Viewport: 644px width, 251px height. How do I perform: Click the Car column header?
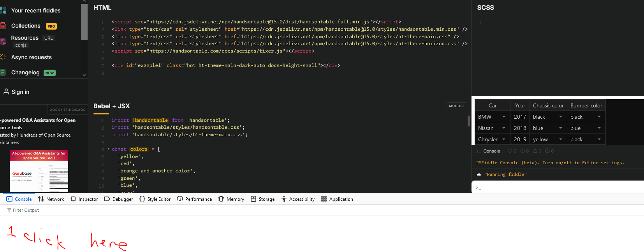493,105
